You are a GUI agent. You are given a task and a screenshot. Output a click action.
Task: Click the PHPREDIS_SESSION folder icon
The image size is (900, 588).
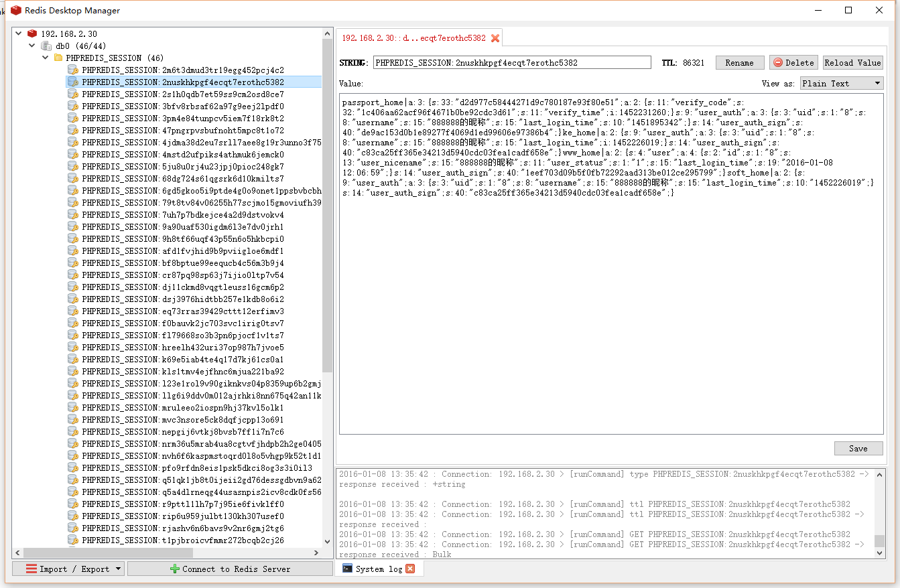coord(58,58)
